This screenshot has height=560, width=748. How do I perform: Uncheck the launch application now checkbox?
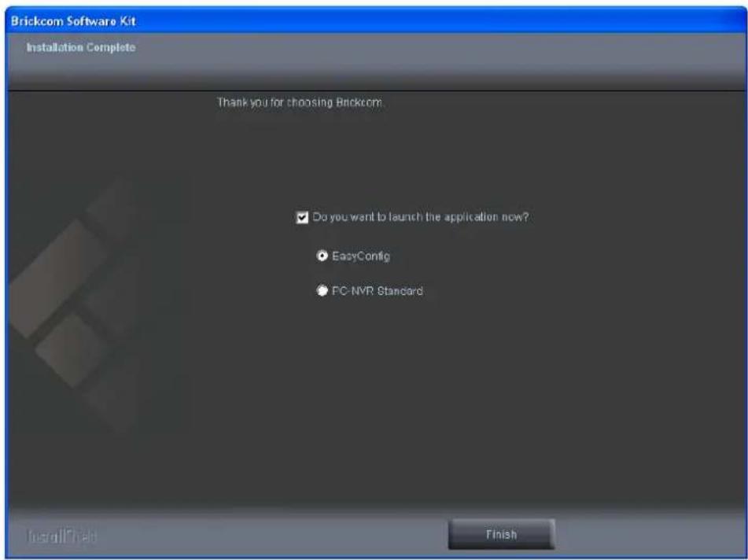302,218
